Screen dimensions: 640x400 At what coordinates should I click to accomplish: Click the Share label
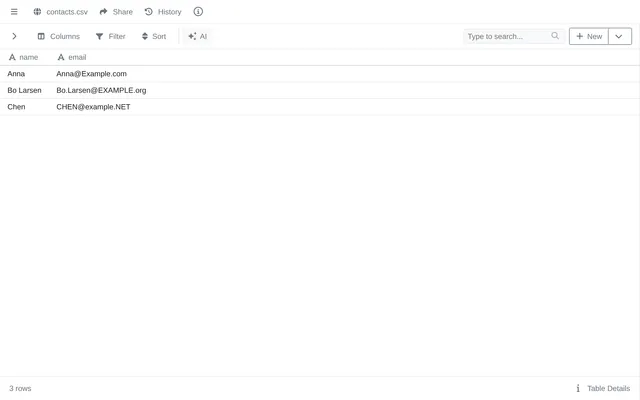point(123,12)
